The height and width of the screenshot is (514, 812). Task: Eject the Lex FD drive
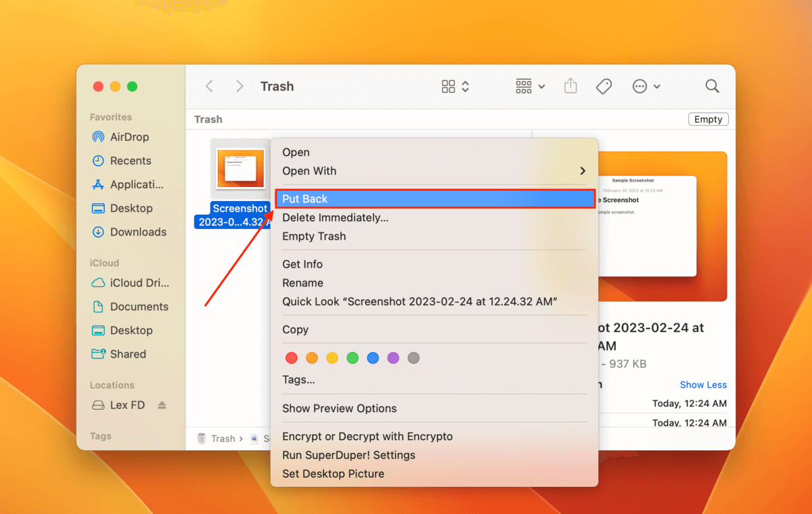162,405
